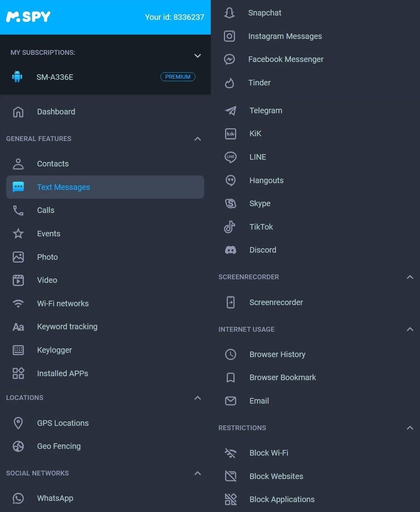Click the TikTok note icon
Screen dimensions: 420x512
pos(230,227)
